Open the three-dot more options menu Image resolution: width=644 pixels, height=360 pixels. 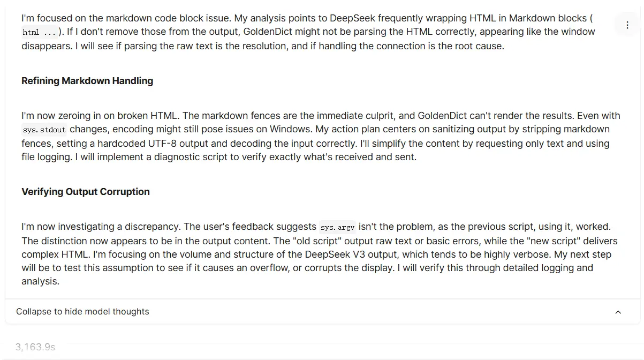pyautogui.click(x=627, y=25)
